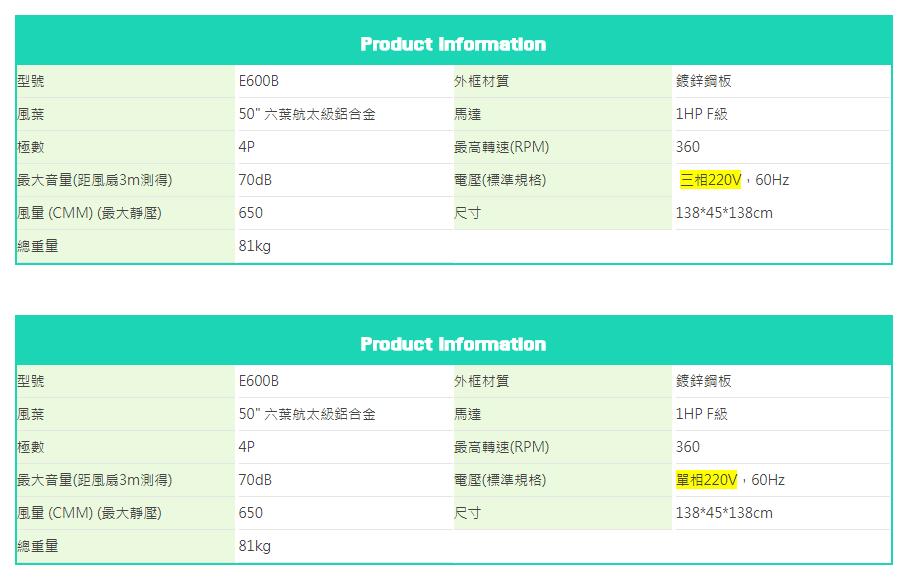Click 極數 label in first table
Viewport: 910px width, 587px height.
pyautogui.click(x=31, y=147)
